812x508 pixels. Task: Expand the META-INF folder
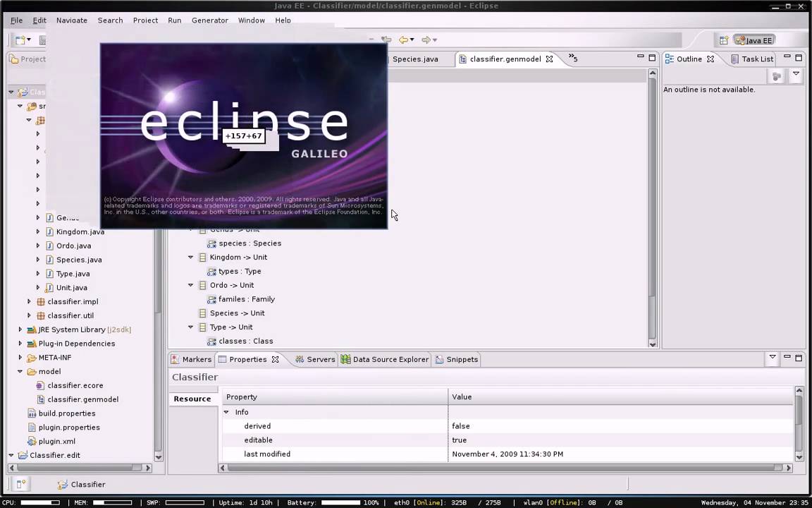(20, 357)
